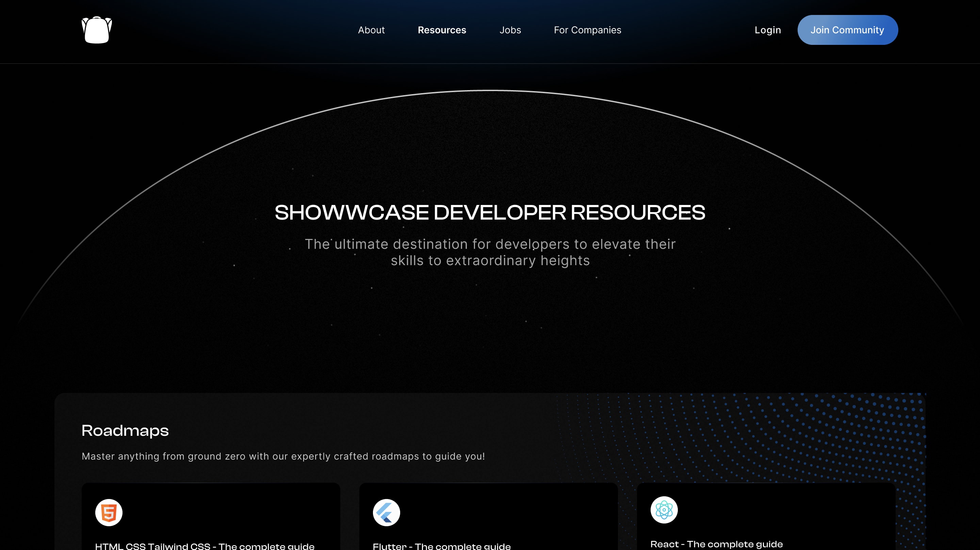Click the Showwcase backpack logo
980x550 pixels.
coord(97,30)
